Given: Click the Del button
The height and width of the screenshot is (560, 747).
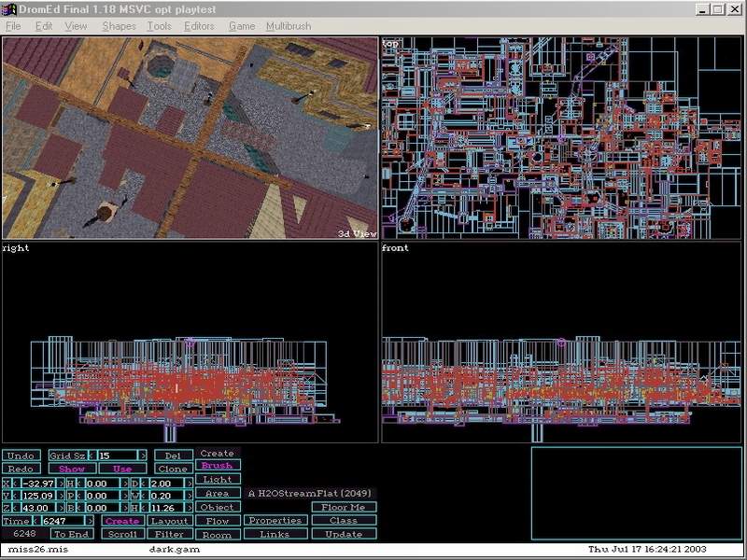Looking at the screenshot, I should (x=173, y=455).
